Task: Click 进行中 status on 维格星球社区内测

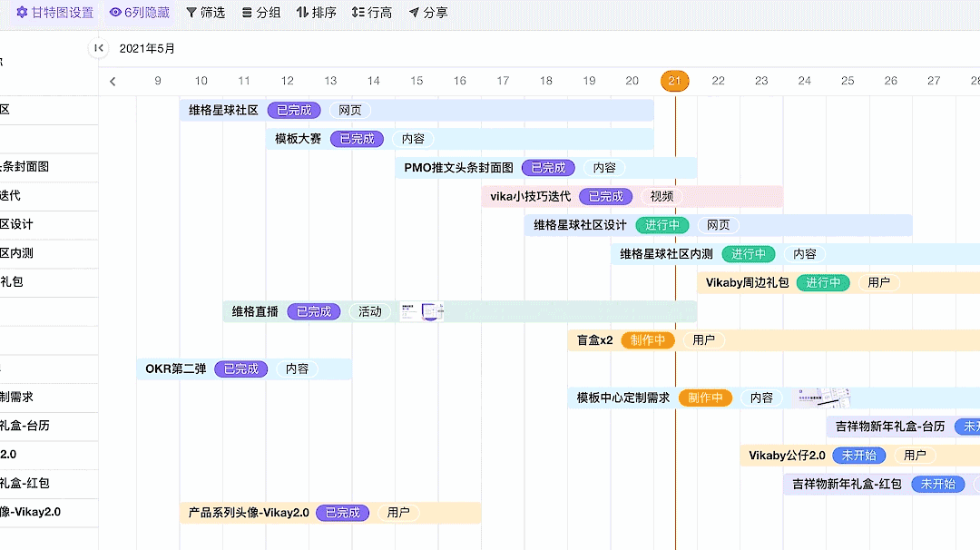Action: (749, 254)
